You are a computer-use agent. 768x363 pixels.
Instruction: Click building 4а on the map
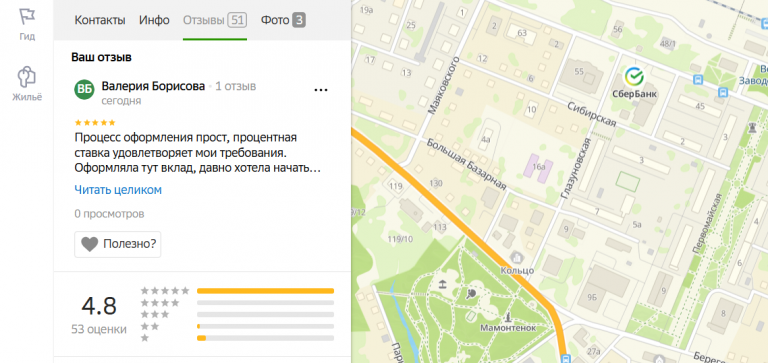point(485,139)
